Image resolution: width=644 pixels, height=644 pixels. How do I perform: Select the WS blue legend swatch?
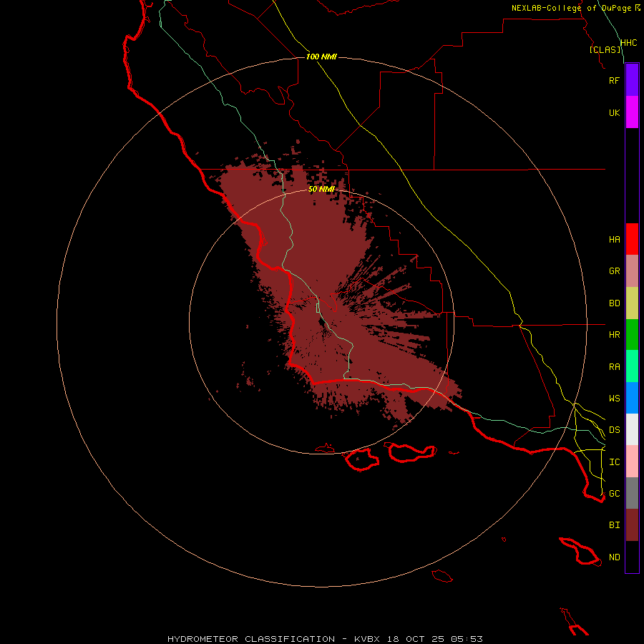(x=632, y=398)
